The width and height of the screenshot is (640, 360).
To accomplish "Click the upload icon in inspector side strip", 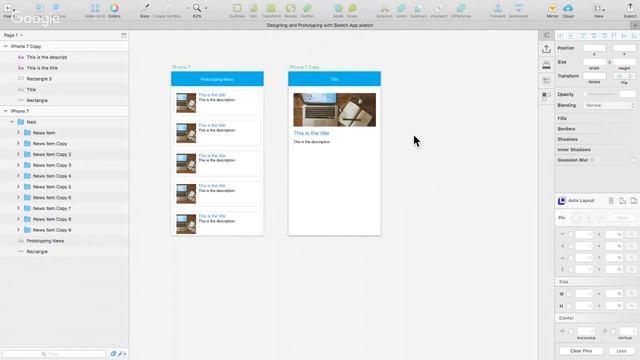I will [546, 49].
